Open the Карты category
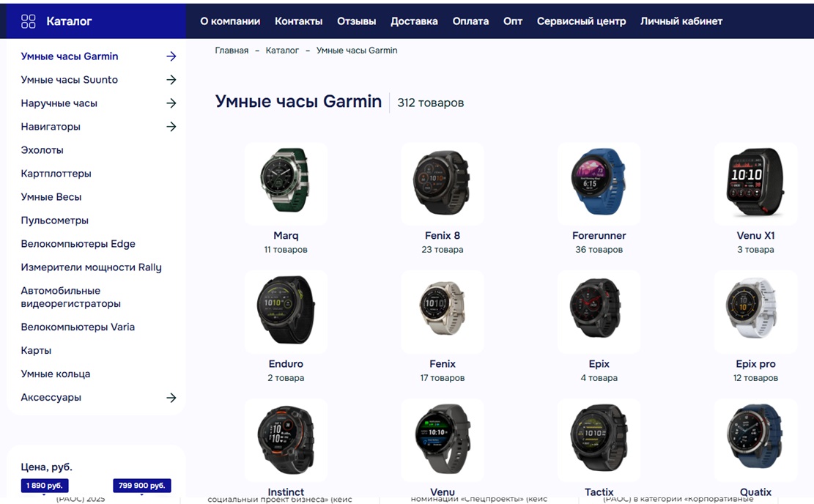The image size is (814, 504). coord(36,350)
